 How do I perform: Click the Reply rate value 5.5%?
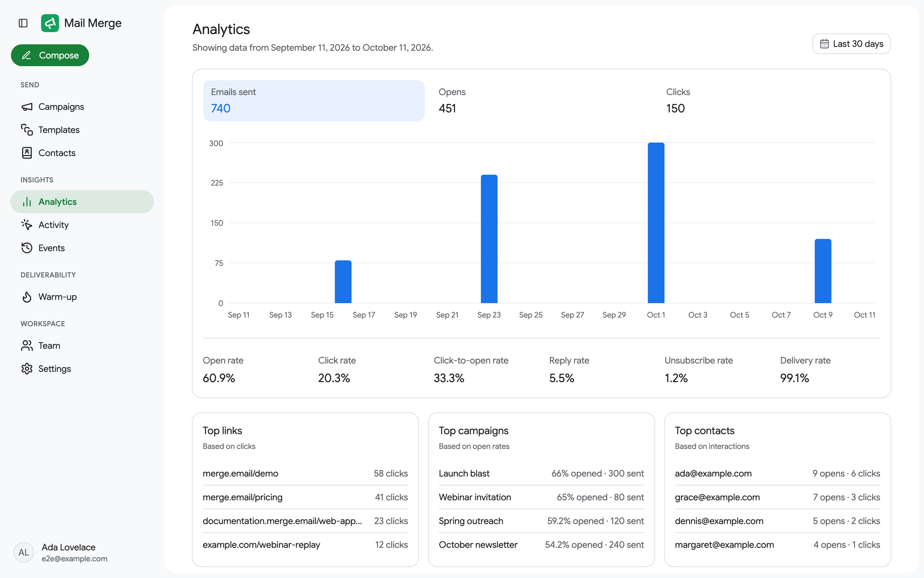562,378
